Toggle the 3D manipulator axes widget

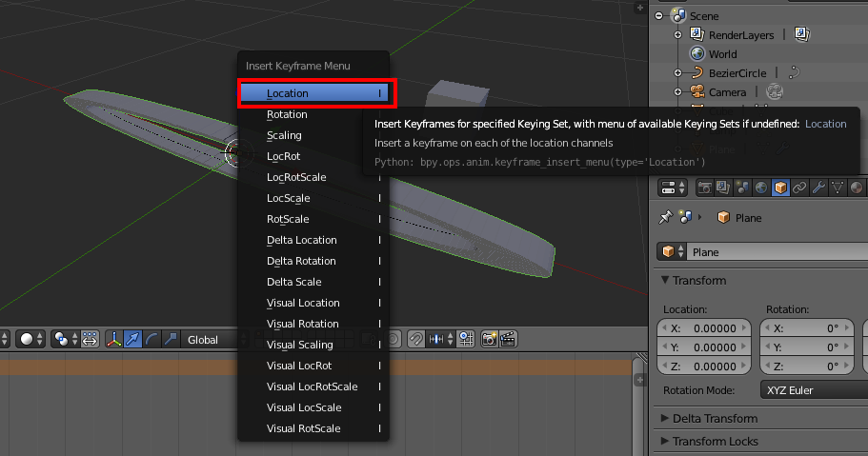click(x=113, y=339)
